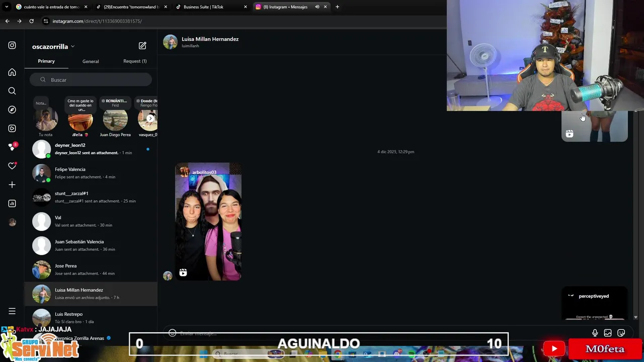This screenshot has width=644, height=362.
Task: Open Luisa Millan Hernandez profile from chat header
Action: click(210, 39)
